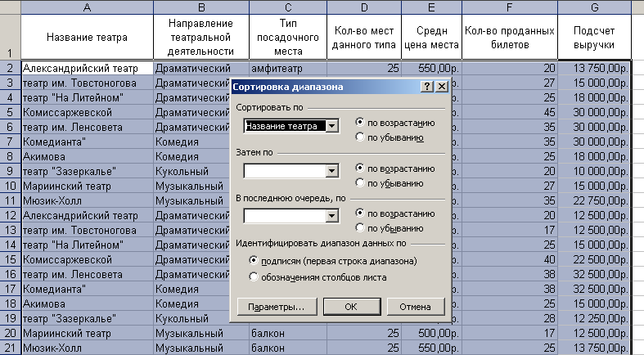Click cell 'театр "Зазеркалье"' in row 9
The width and height of the screenshot is (644, 355).
(x=87, y=172)
